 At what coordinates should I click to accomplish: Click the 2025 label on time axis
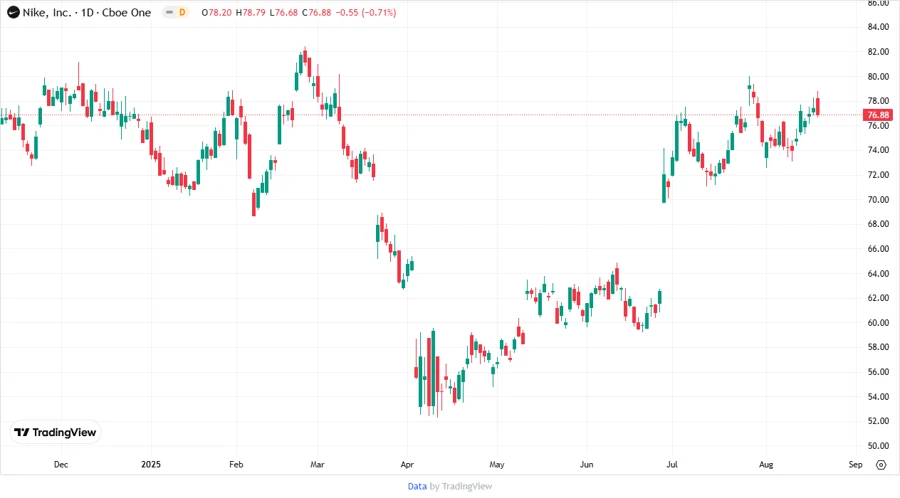tap(151, 465)
